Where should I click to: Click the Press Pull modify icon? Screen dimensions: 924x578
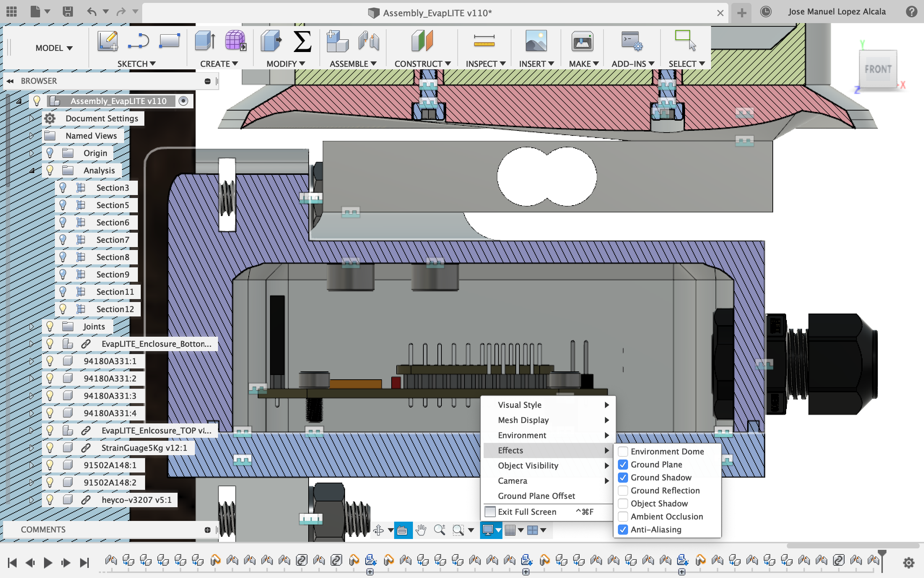coord(271,41)
